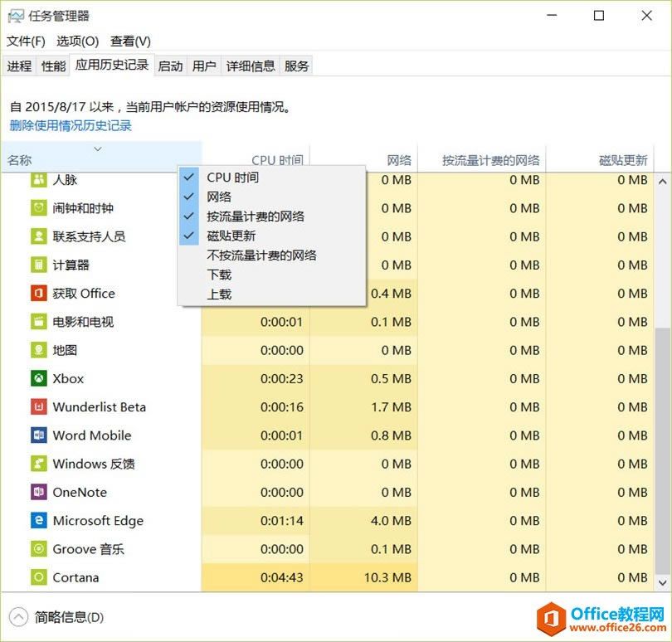This screenshot has height=642, width=672.
Task: Click the 获取 Office app icon
Action: pyautogui.click(x=38, y=293)
